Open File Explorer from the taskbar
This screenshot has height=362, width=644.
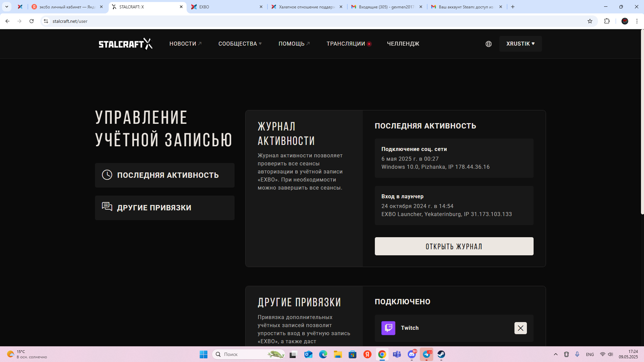tap(338, 354)
